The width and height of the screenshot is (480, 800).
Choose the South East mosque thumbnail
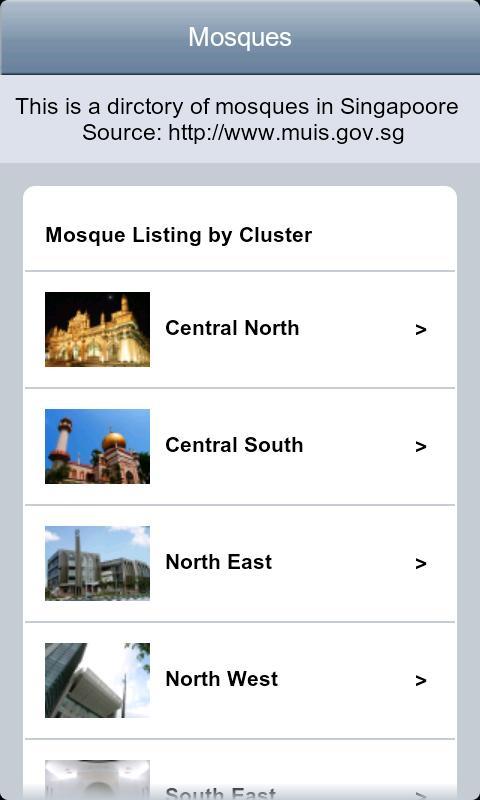(97, 780)
